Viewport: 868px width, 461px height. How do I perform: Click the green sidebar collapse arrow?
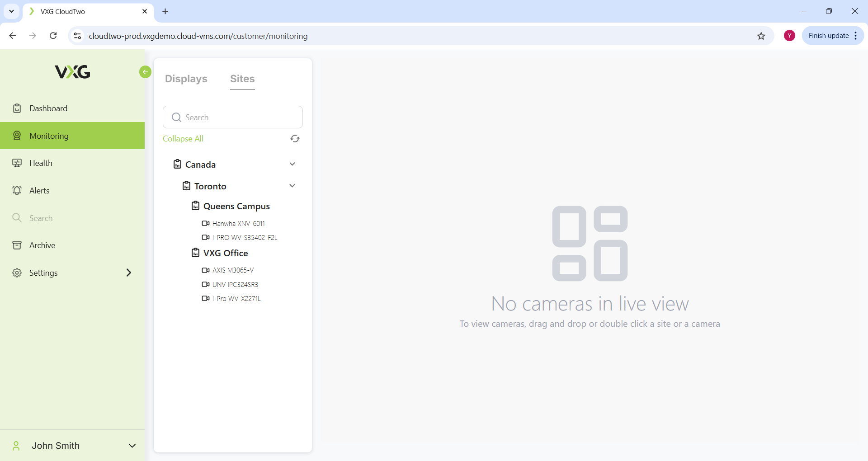[x=145, y=72]
